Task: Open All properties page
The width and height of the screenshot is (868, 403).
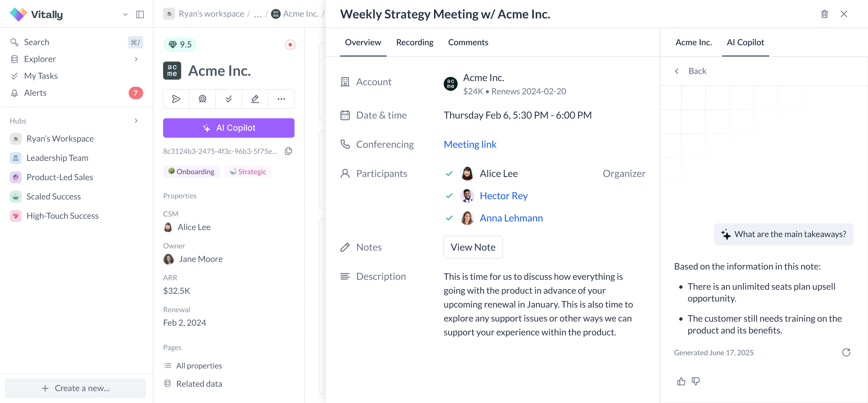Action: pos(193,366)
